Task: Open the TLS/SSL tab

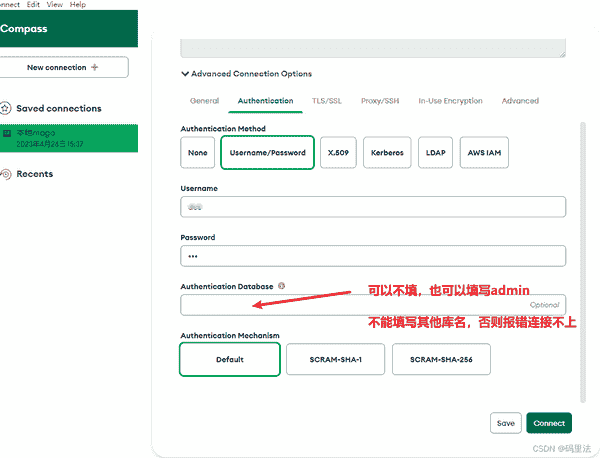Action: click(326, 101)
